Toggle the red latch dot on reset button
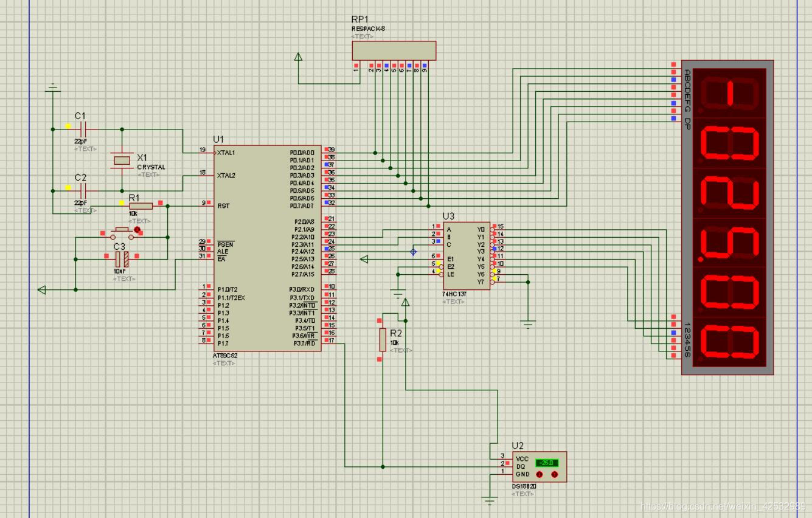This screenshot has width=812, height=518. tap(137, 230)
